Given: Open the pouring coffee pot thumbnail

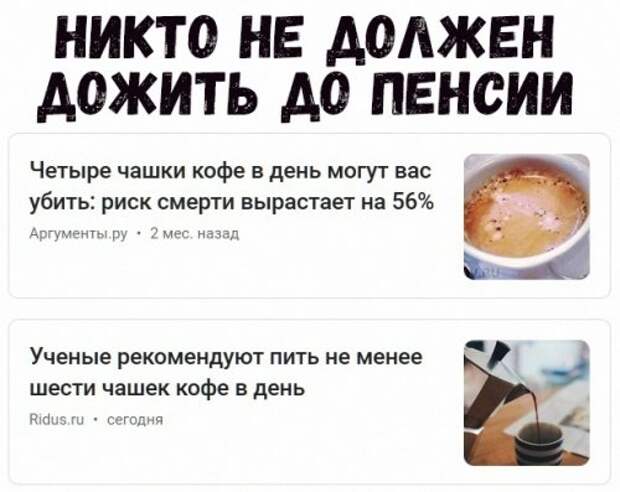Looking at the screenshot, I should coord(526,403).
